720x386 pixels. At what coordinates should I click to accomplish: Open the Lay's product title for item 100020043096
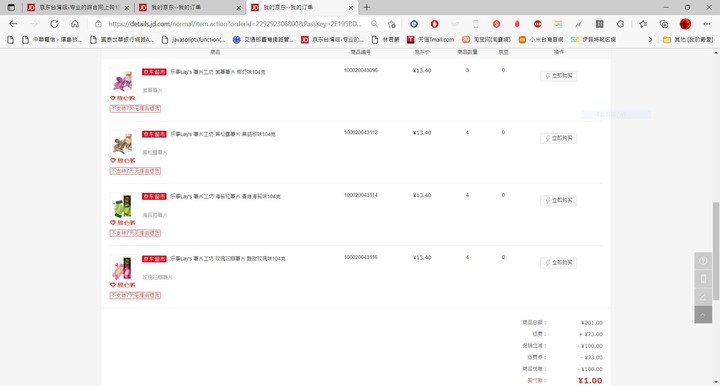tap(218, 72)
